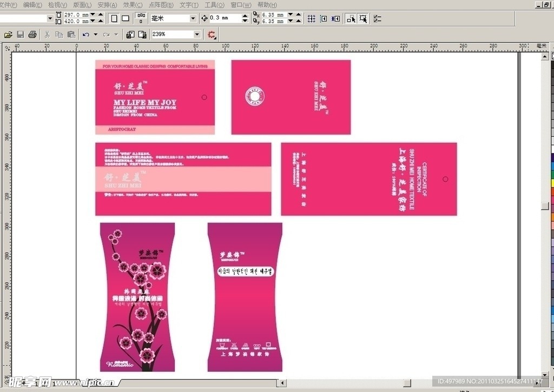
Task: Toggle snap to objects
Action: coord(335,18)
